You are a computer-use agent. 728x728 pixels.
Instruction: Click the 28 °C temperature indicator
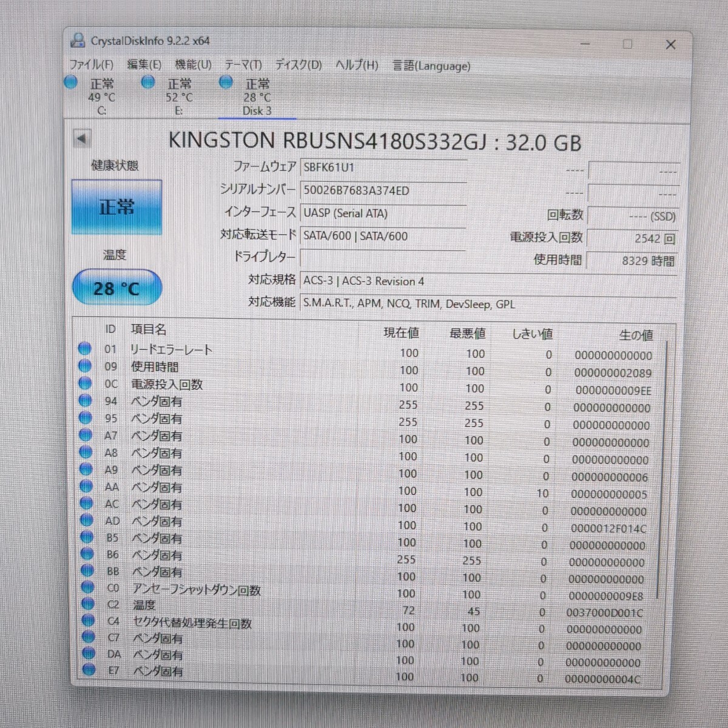point(116,286)
